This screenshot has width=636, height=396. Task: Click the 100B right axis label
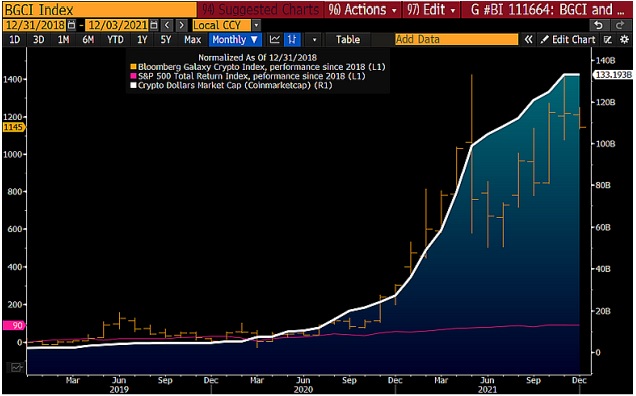605,144
